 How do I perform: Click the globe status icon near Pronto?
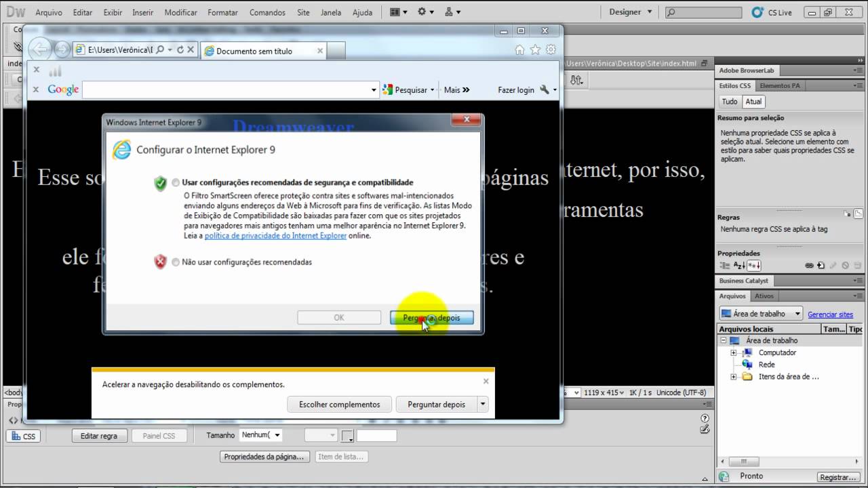coord(724,476)
